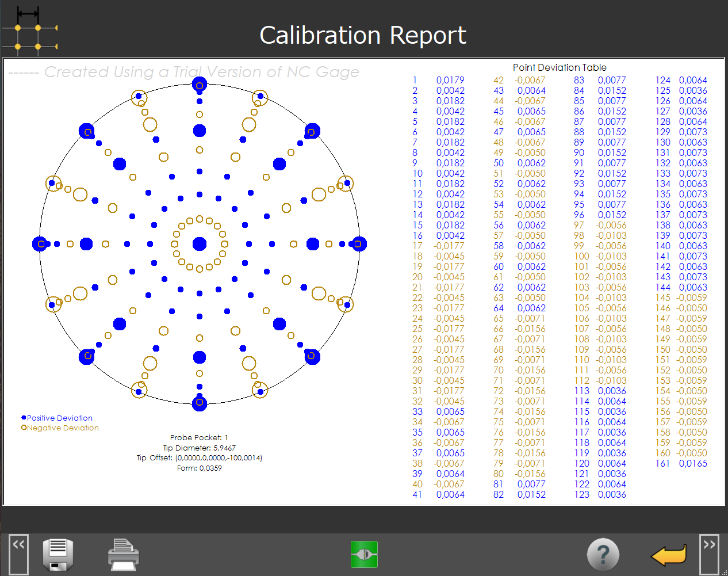Select point 1 row in deviation table
Image resolution: width=728 pixels, height=576 pixels.
(438, 81)
